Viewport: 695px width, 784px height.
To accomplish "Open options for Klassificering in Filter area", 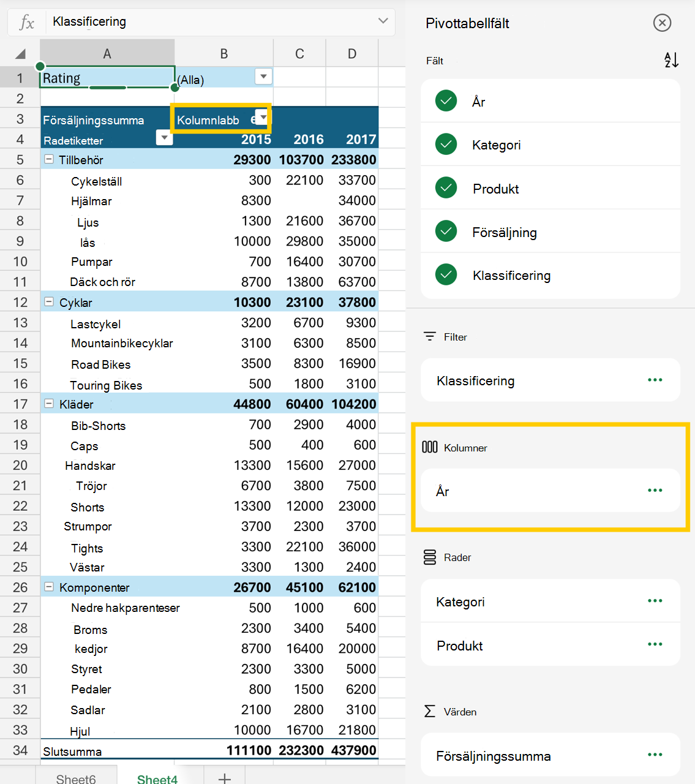I will [655, 380].
